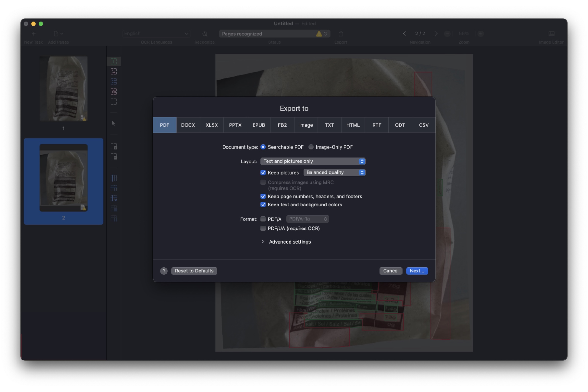The width and height of the screenshot is (588, 392).
Task: Select the picture area tool icon
Action: click(x=114, y=72)
